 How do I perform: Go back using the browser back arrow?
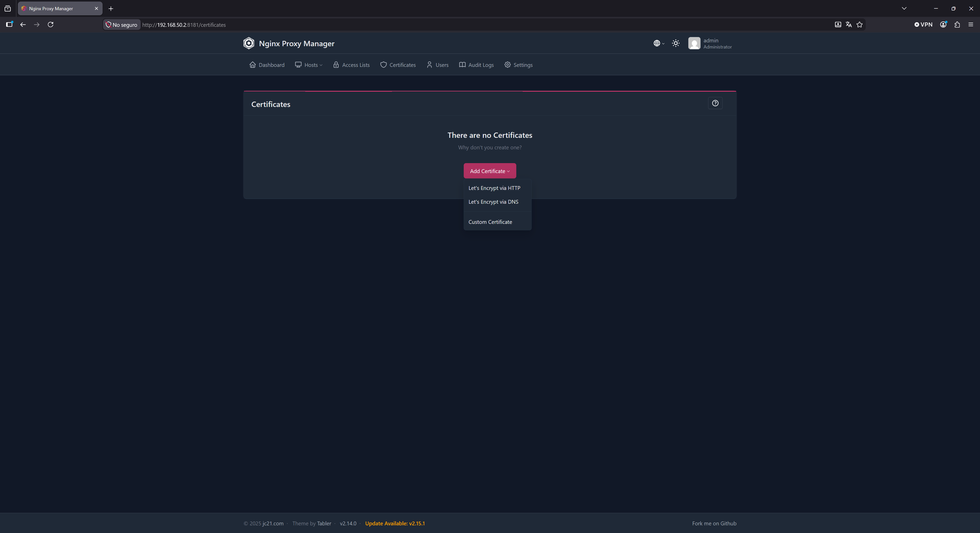pyautogui.click(x=23, y=25)
